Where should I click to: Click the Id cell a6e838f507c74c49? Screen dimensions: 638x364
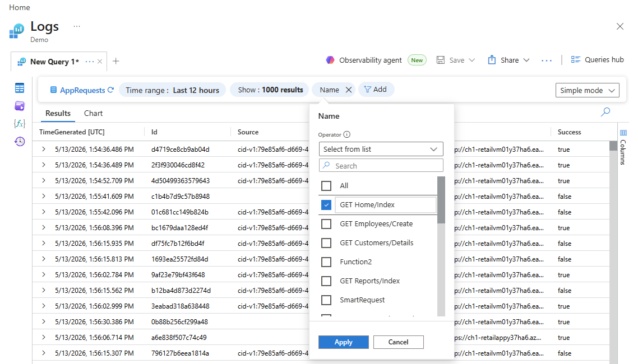179,338
